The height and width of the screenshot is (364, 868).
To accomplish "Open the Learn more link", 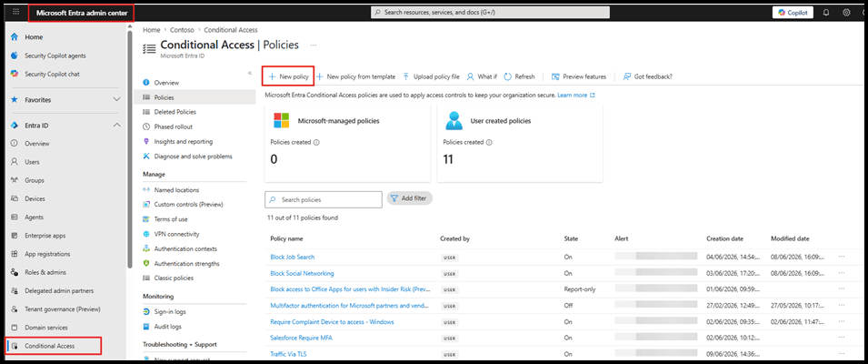I will click(575, 96).
